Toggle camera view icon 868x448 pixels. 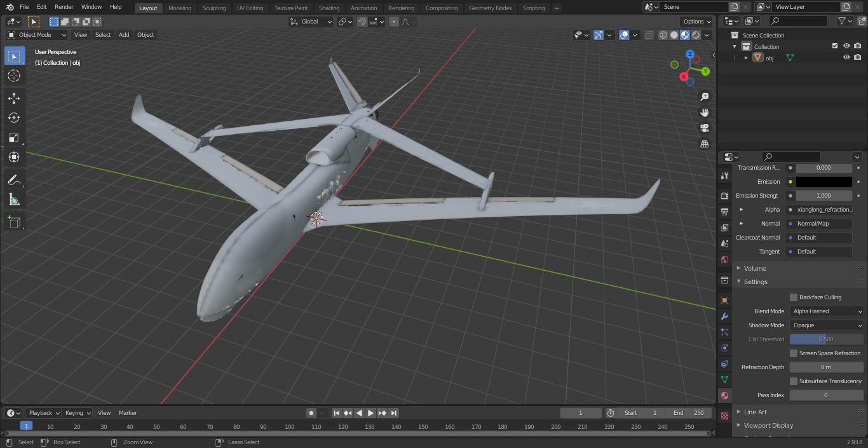(x=704, y=128)
